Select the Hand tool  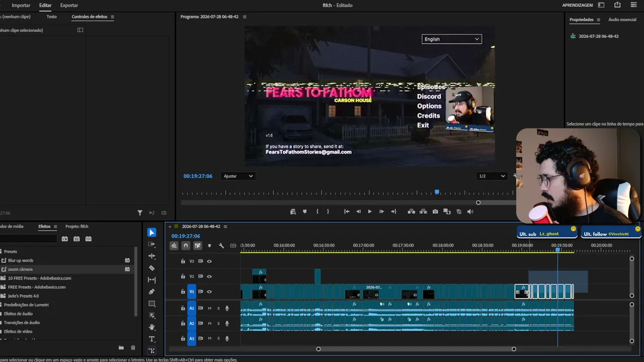pos(152,327)
